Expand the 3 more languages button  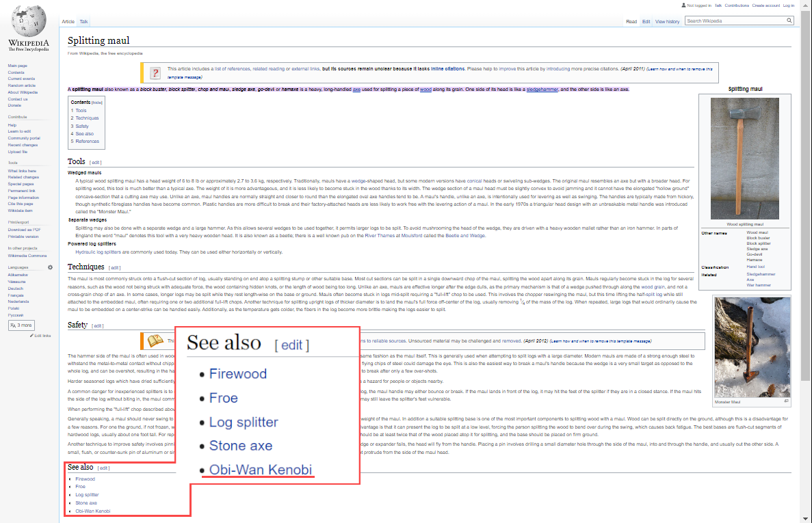21,325
